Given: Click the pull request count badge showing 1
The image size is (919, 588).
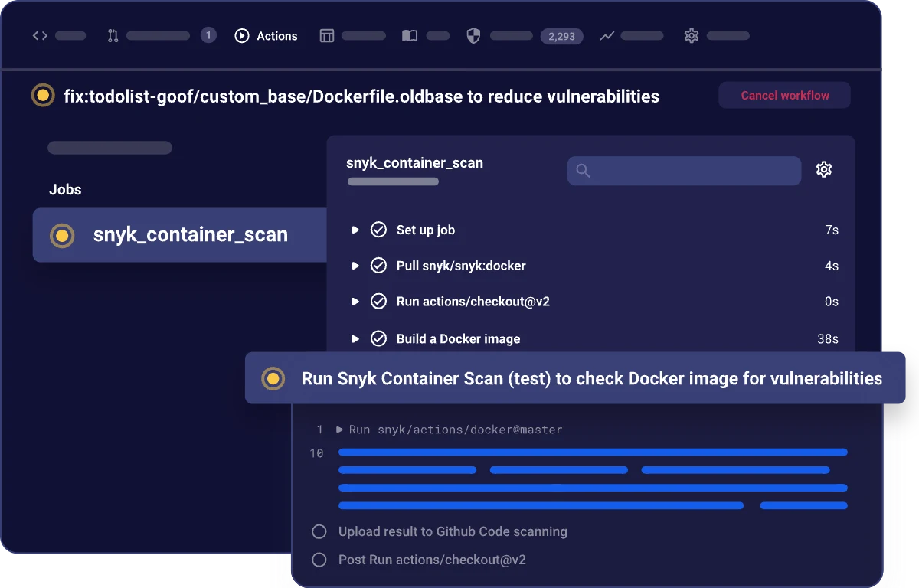Looking at the screenshot, I should point(208,35).
